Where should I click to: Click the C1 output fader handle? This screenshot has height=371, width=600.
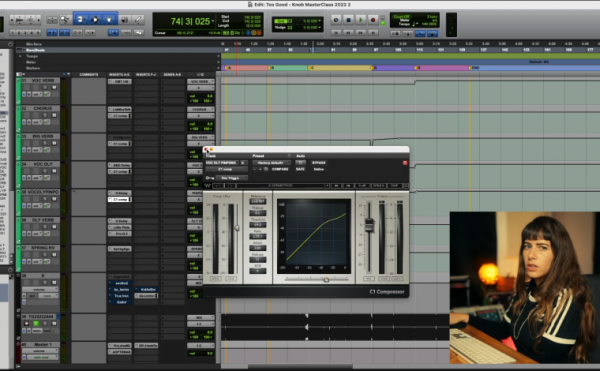click(x=369, y=224)
